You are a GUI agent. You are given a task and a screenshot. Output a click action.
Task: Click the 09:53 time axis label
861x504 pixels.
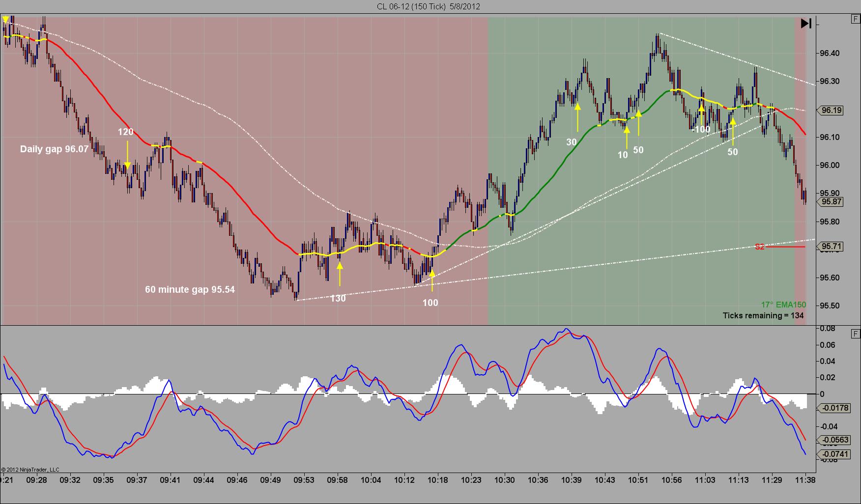tap(304, 480)
